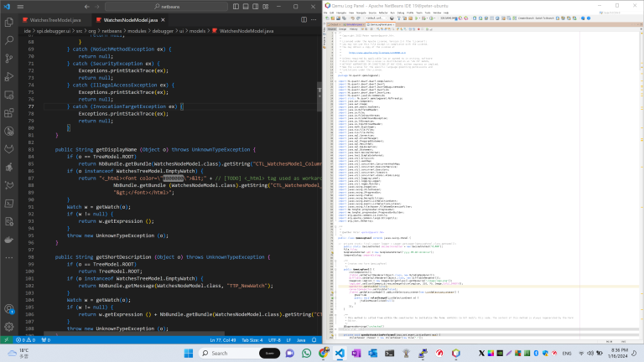This screenshot has height=362, width=644.
Task: Open the Search view in VS Code sidebar
Action: click(8, 40)
